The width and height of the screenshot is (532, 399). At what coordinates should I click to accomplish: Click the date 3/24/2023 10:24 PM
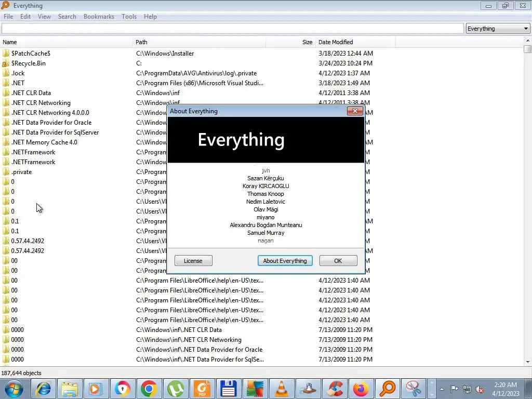tap(345, 63)
